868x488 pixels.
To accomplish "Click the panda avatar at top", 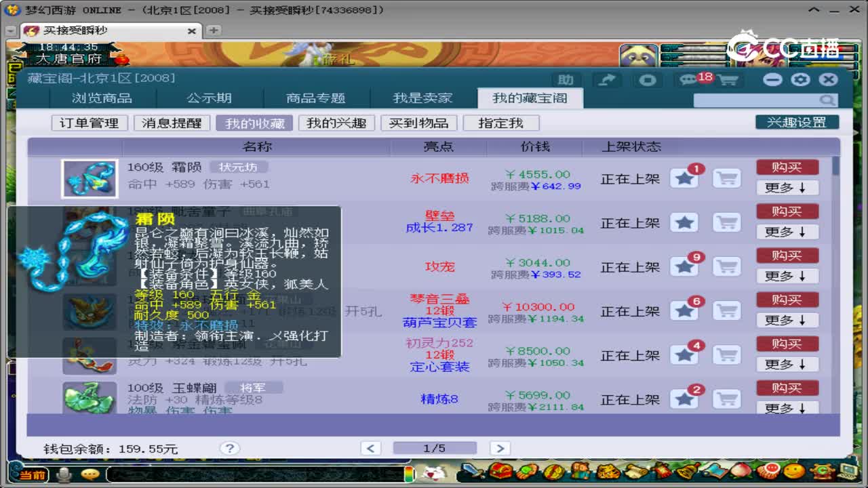I will (x=639, y=56).
